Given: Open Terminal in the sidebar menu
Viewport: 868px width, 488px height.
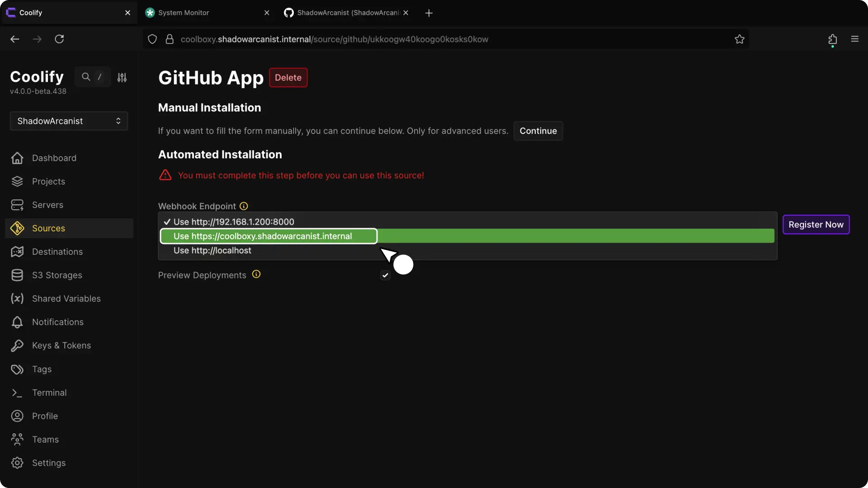Looking at the screenshot, I should coord(49,393).
